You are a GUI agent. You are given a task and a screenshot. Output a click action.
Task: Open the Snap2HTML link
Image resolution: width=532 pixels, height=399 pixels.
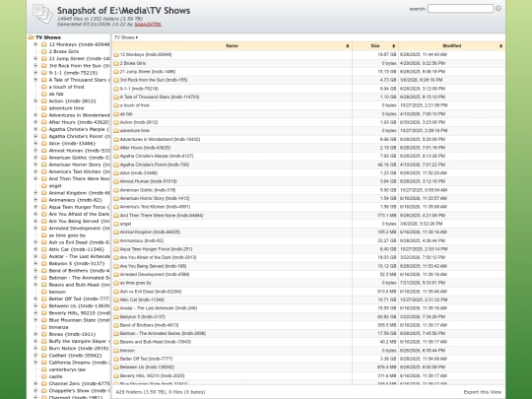[x=148, y=24]
